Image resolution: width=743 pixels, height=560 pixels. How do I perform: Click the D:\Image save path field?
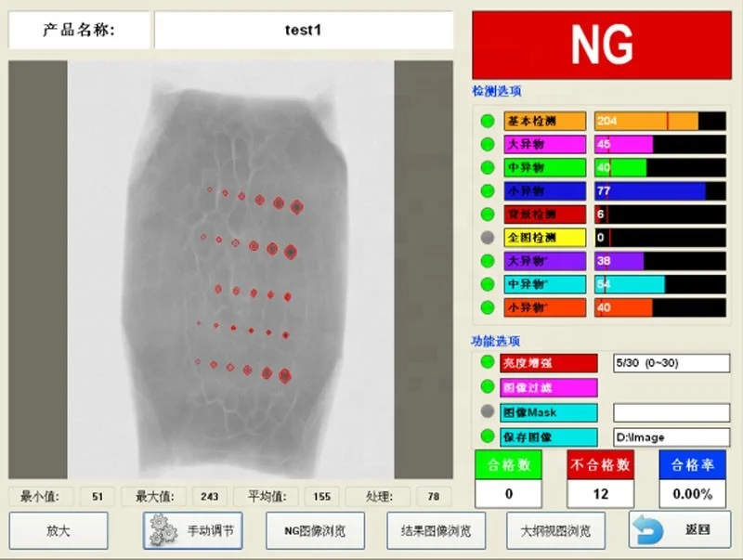tap(671, 436)
